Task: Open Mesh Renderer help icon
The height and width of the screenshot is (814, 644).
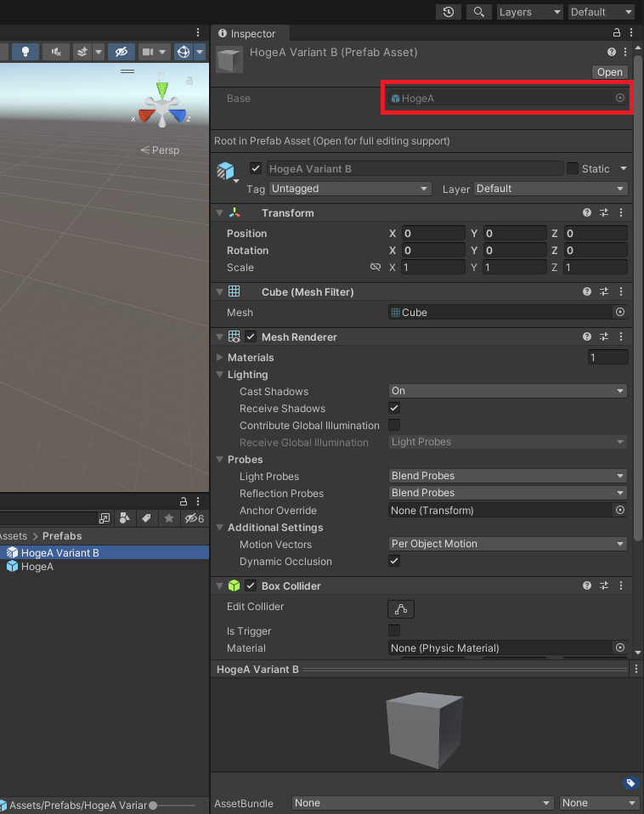Action: pos(586,336)
